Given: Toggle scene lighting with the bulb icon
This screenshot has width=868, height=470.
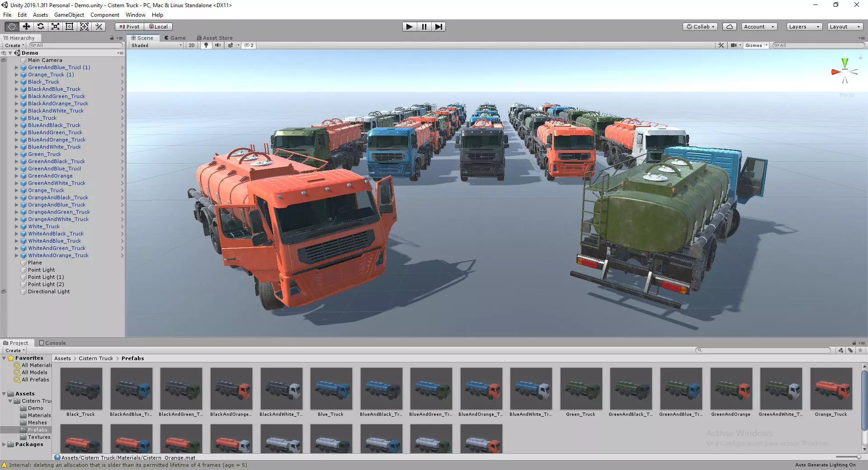Looking at the screenshot, I should 206,45.
